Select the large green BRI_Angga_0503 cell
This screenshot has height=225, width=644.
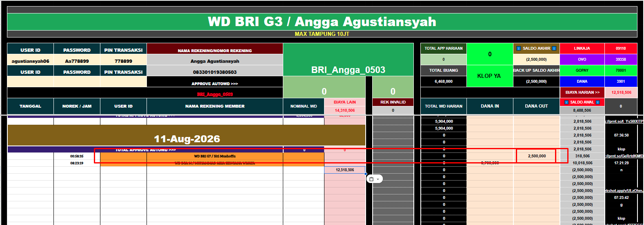coord(348,60)
